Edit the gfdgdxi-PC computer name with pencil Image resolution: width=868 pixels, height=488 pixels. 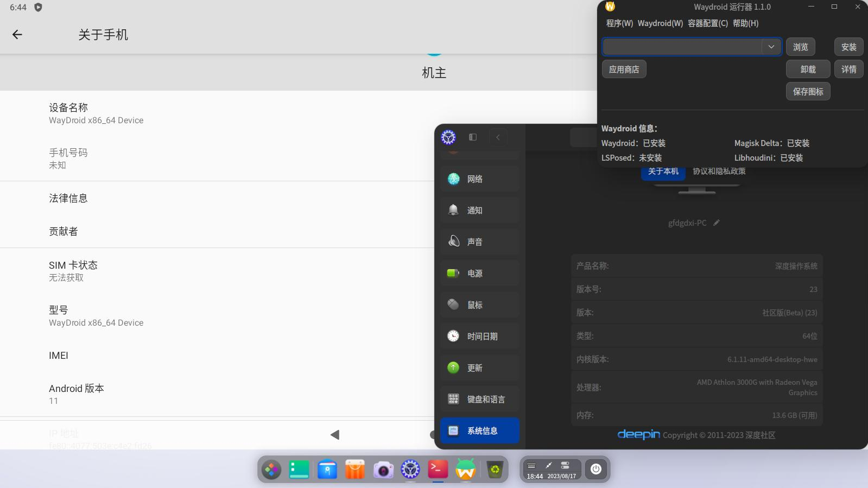tap(717, 223)
